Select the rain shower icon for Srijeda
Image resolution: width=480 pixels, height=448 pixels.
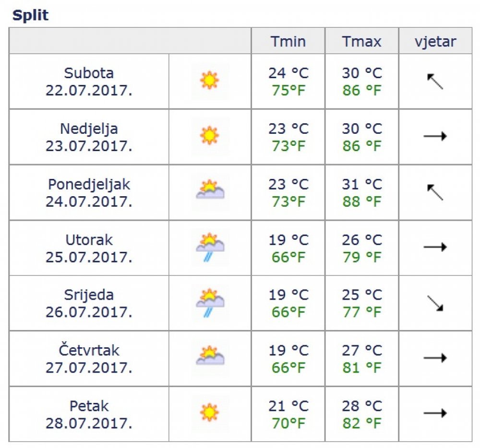coord(210,303)
